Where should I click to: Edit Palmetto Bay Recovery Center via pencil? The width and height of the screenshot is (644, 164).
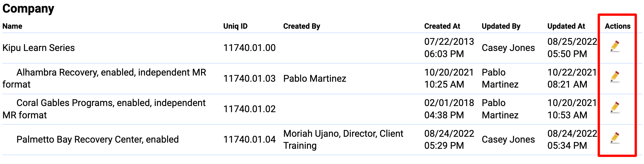(615, 138)
